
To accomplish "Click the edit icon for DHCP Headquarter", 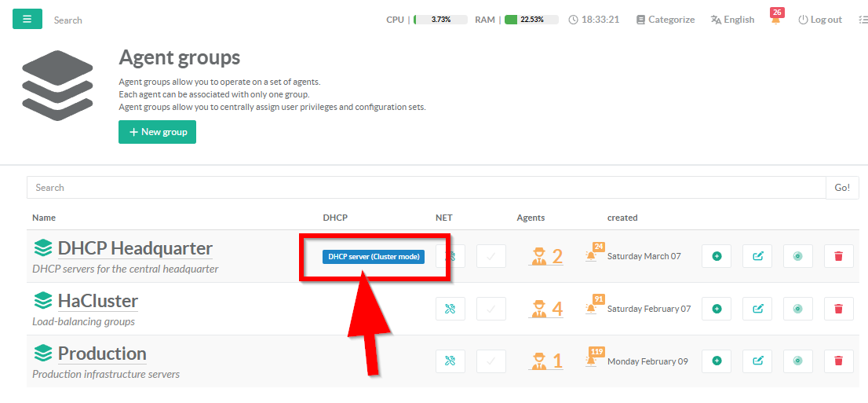I will click(757, 256).
